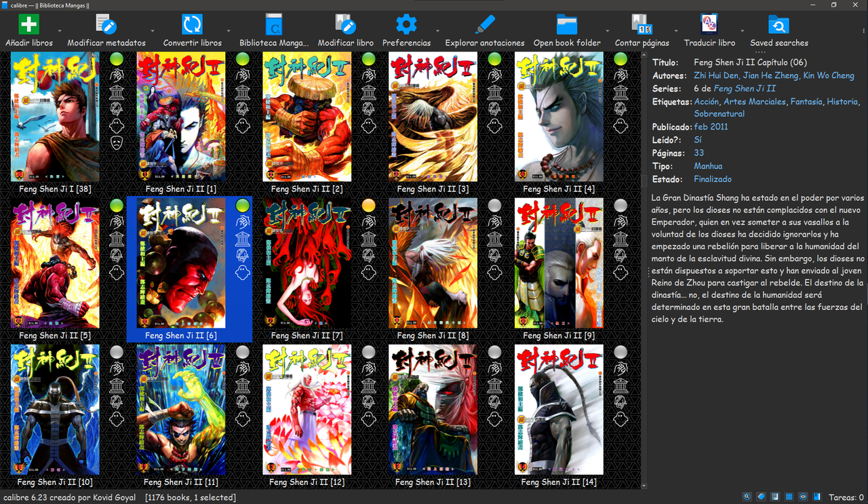This screenshot has width=868, height=504.
Task: Click the Modificar libro icon
Action: click(346, 25)
